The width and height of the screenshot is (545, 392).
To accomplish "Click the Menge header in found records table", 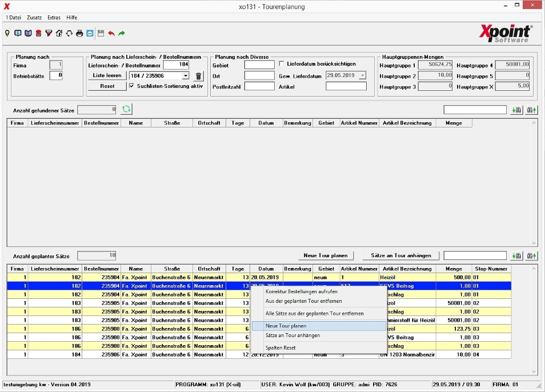I will (x=454, y=123).
